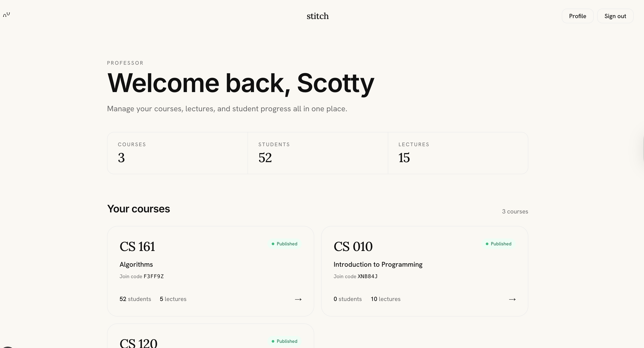Select the Students stat card showing 52

pyautogui.click(x=318, y=153)
